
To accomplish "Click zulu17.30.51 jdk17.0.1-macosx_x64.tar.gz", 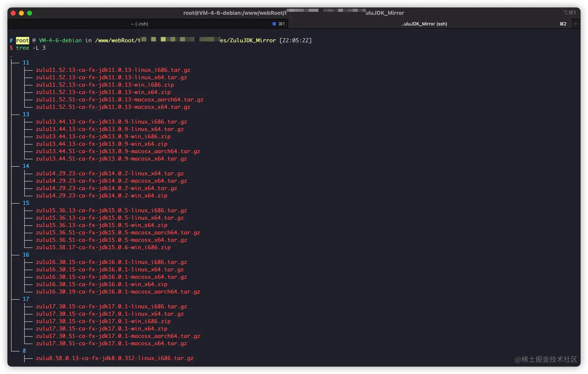I will [112, 343].
